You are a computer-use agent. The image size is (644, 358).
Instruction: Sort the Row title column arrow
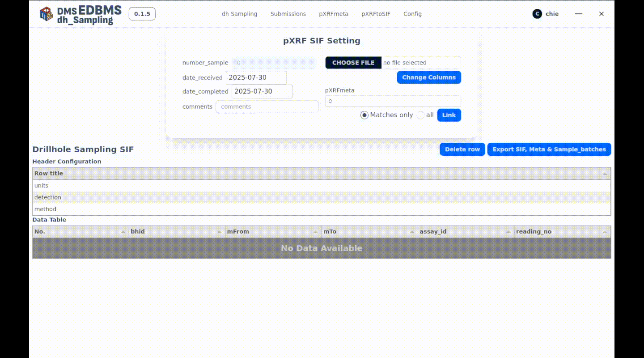coord(605,174)
